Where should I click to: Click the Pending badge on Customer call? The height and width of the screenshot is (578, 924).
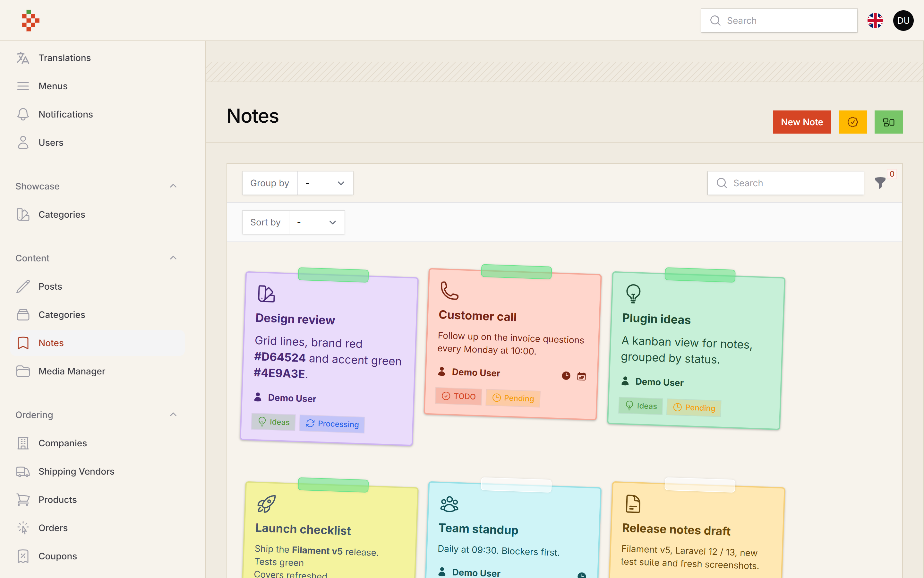[x=513, y=398]
